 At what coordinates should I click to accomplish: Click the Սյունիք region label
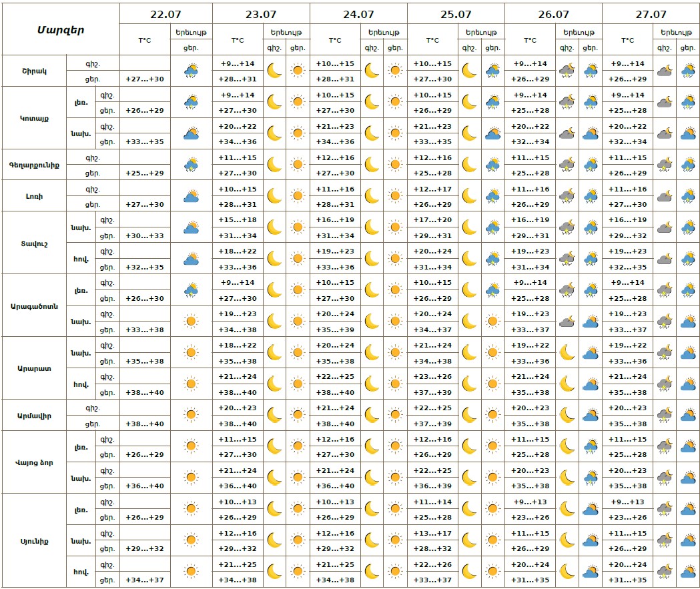coord(34,540)
